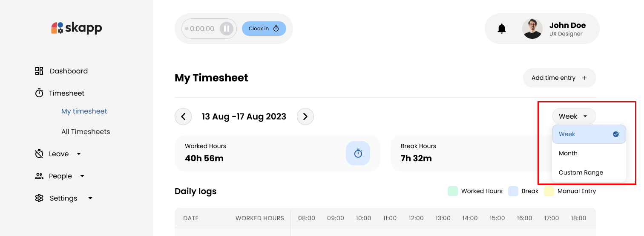Click the green Worked Hours legend swatch

(453, 191)
